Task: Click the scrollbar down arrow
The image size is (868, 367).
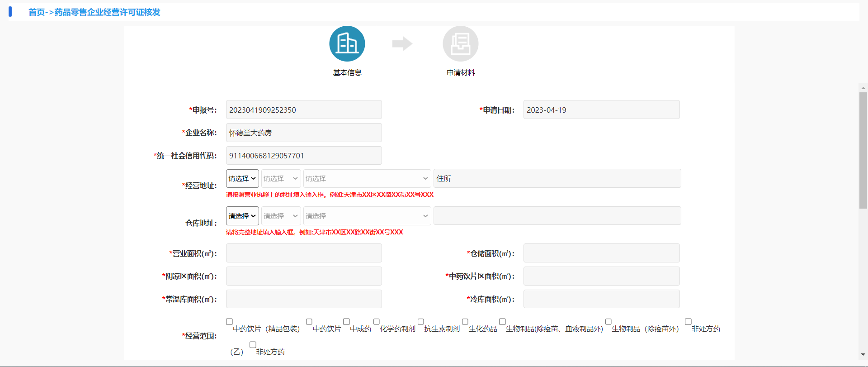Action: click(863, 355)
